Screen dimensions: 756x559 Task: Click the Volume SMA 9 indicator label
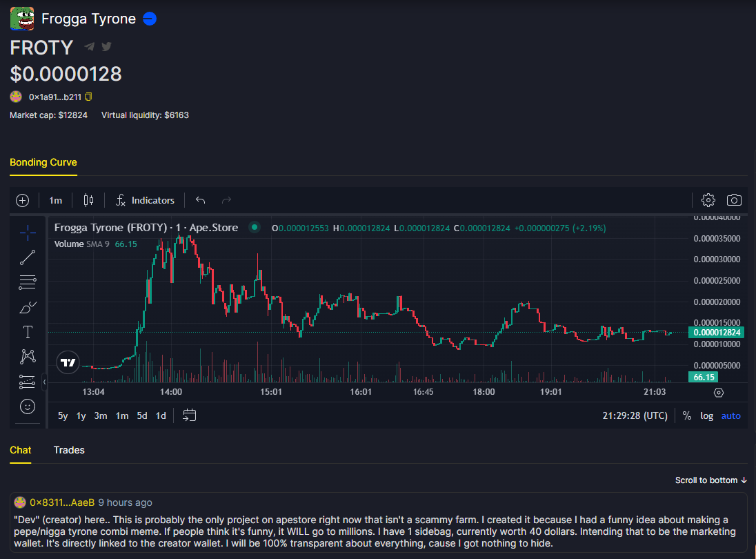[82, 244]
